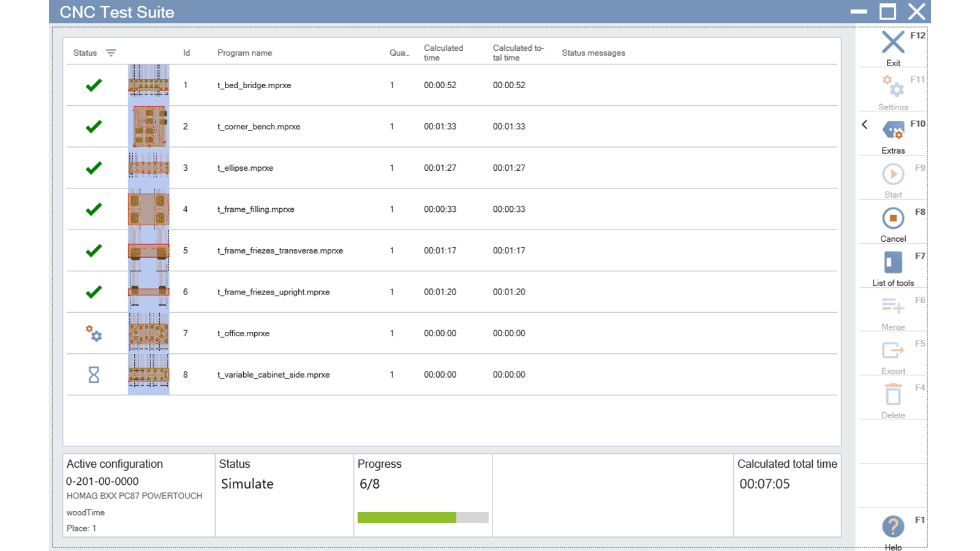Export the program list
980x551 pixels.
(x=893, y=350)
